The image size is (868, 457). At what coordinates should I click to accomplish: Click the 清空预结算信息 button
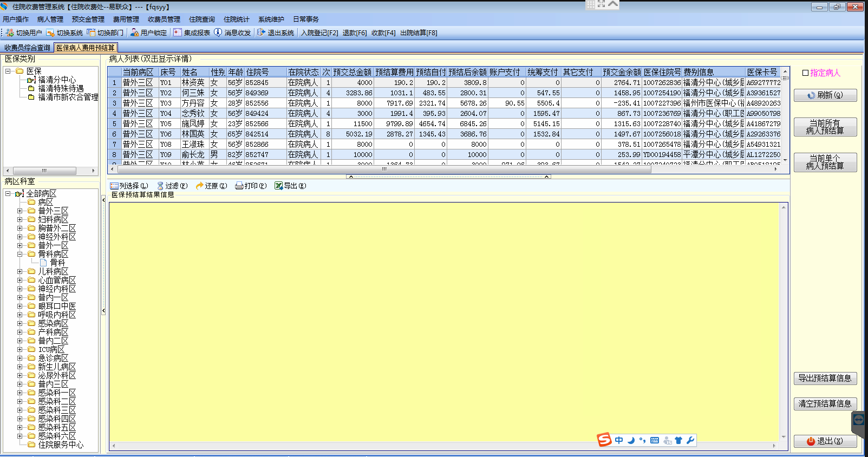(825, 404)
